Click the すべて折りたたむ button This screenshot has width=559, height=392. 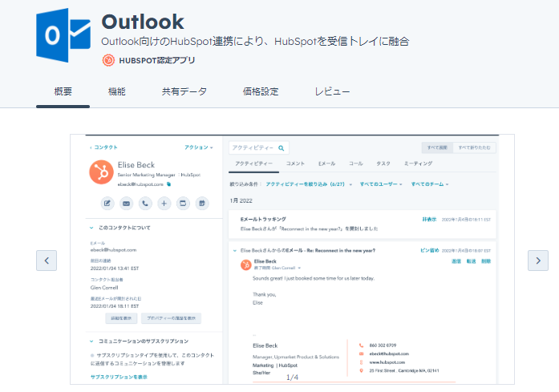tap(474, 148)
